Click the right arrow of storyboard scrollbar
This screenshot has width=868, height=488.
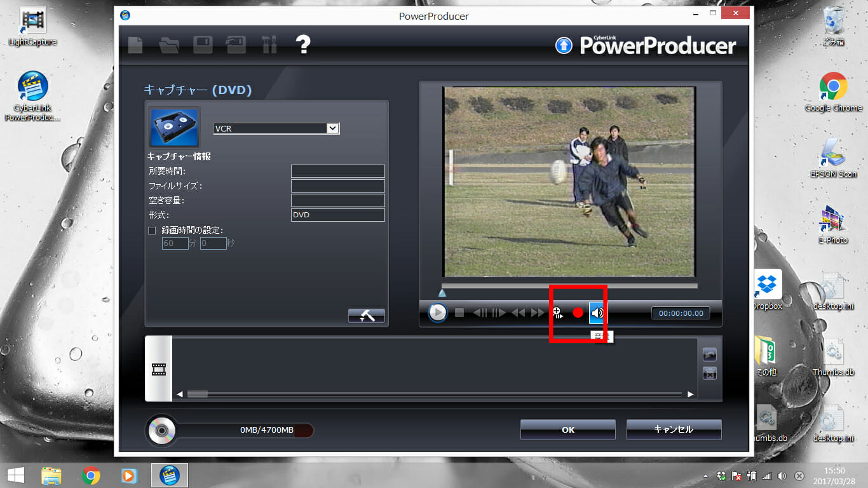coord(691,394)
